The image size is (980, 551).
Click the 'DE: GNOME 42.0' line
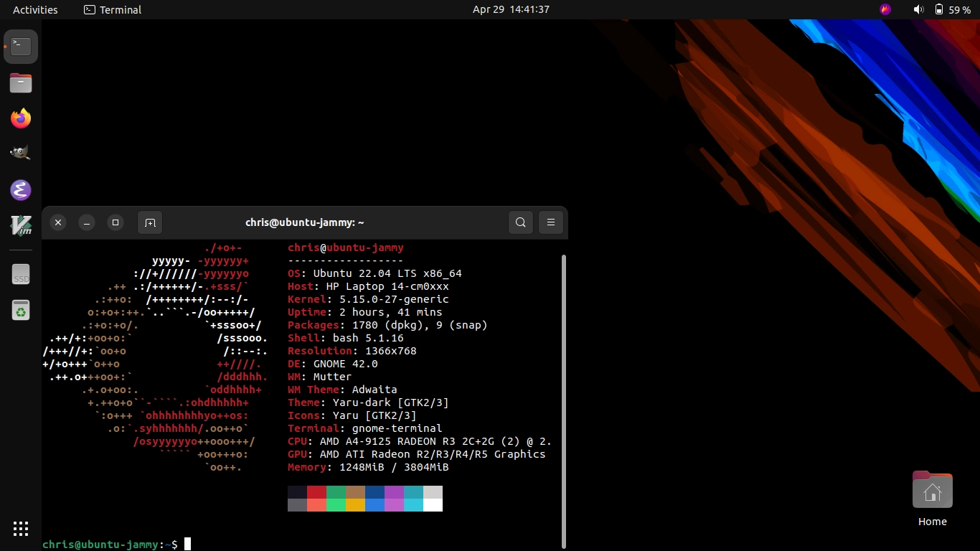click(333, 364)
